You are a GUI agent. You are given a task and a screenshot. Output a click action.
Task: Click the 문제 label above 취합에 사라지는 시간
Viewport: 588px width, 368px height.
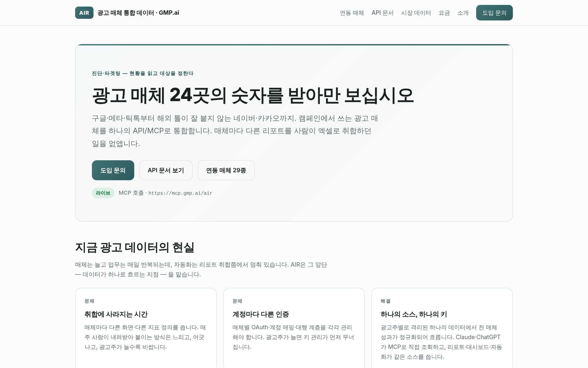point(89,301)
